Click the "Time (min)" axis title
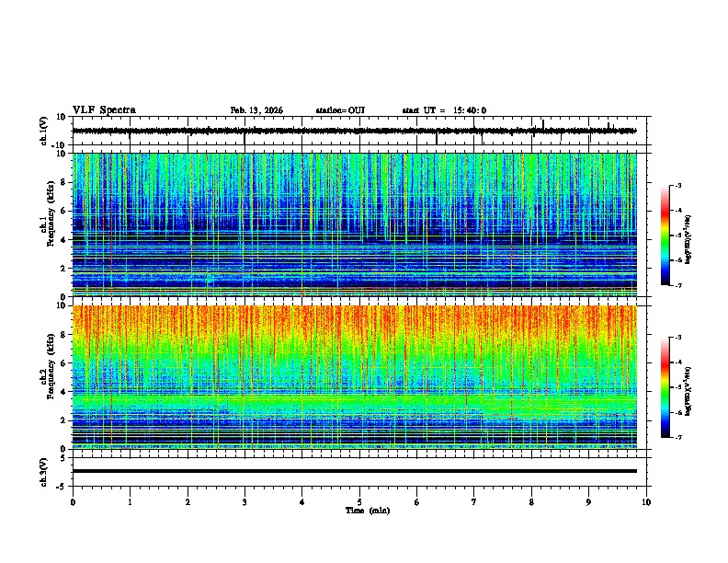The image size is (728, 563). [368, 511]
